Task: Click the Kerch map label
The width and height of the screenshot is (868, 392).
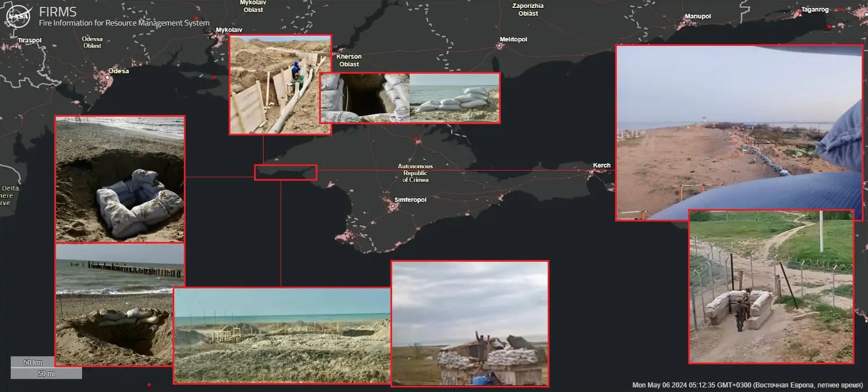Action: (x=601, y=165)
